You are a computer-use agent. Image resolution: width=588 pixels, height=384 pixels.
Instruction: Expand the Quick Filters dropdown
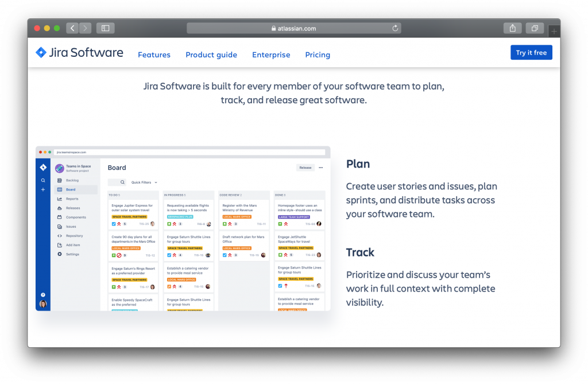[x=144, y=183]
